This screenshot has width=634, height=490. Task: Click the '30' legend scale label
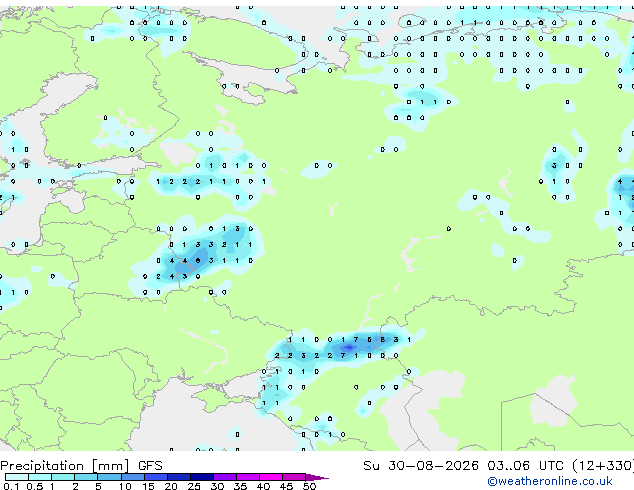[x=217, y=486]
